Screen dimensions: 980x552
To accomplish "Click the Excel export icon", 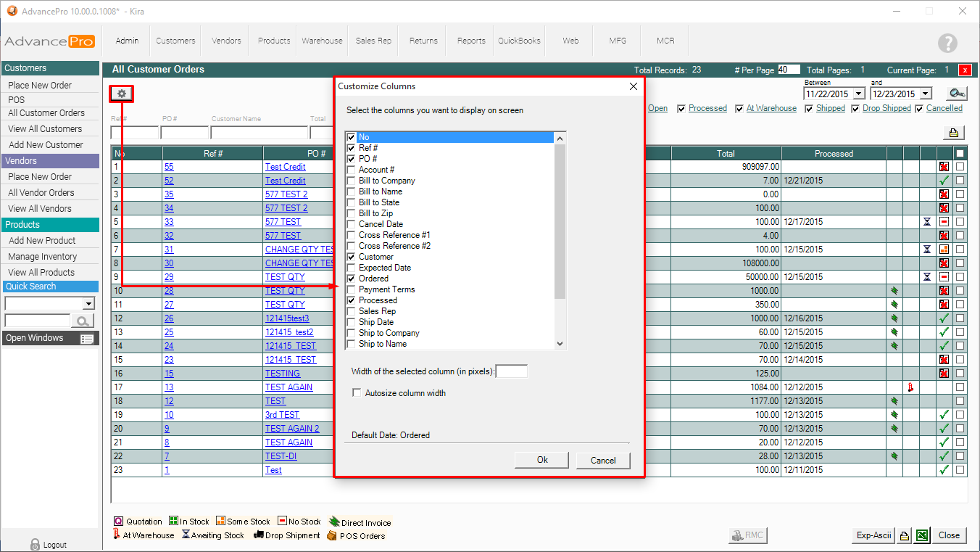I will click(x=922, y=535).
